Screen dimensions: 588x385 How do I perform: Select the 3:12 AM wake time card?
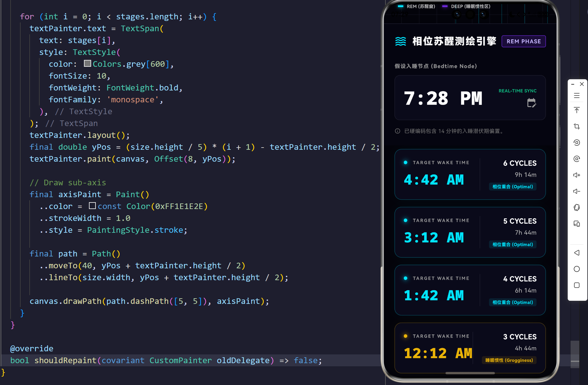[x=470, y=232]
